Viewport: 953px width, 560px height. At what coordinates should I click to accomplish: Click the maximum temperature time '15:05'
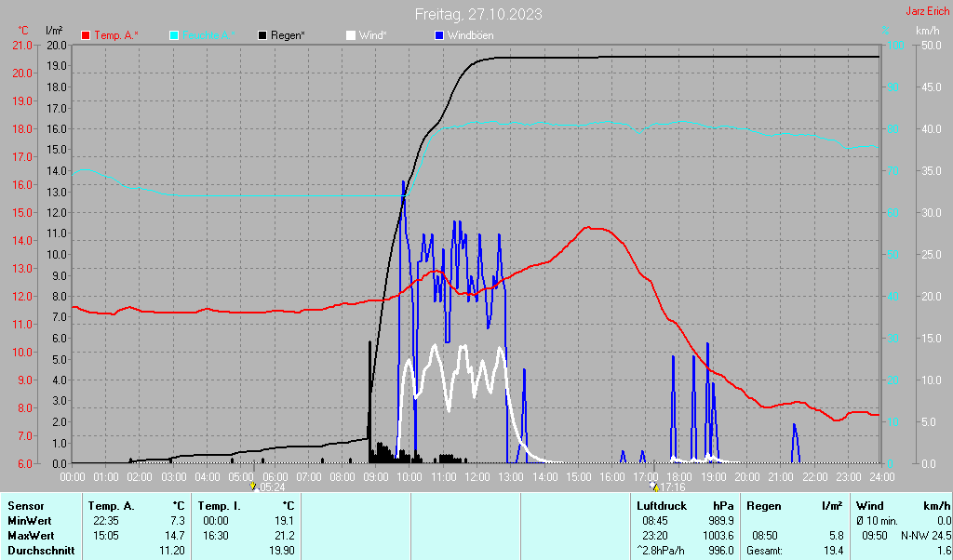(x=107, y=537)
